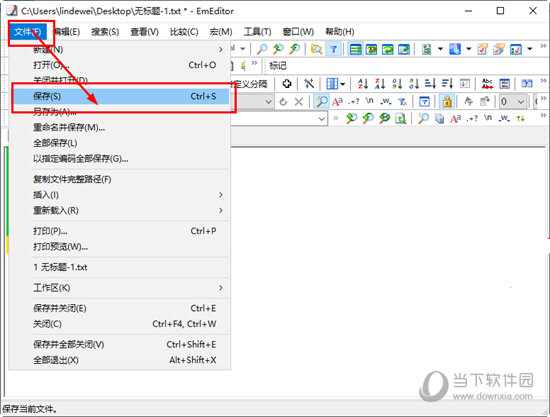Open the find bar search combo box dropdown
This screenshot has width=550, height=417.
[322, 119]
